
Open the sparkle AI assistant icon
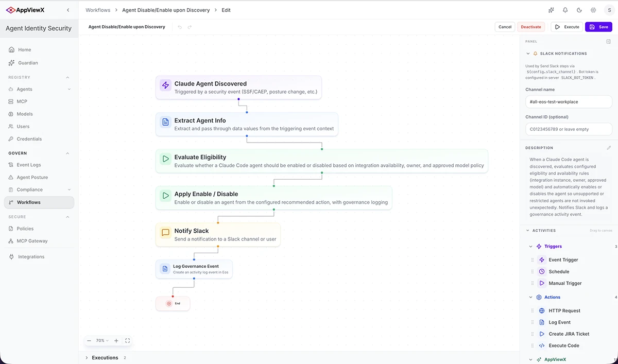click(551, 10)
